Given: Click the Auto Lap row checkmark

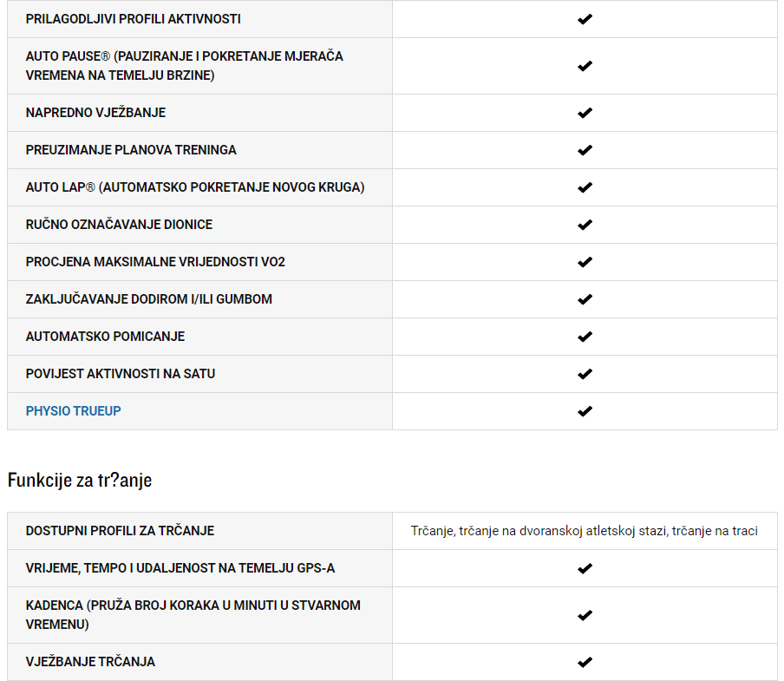Looking at the screenshot, I should [x=585, y=187].
